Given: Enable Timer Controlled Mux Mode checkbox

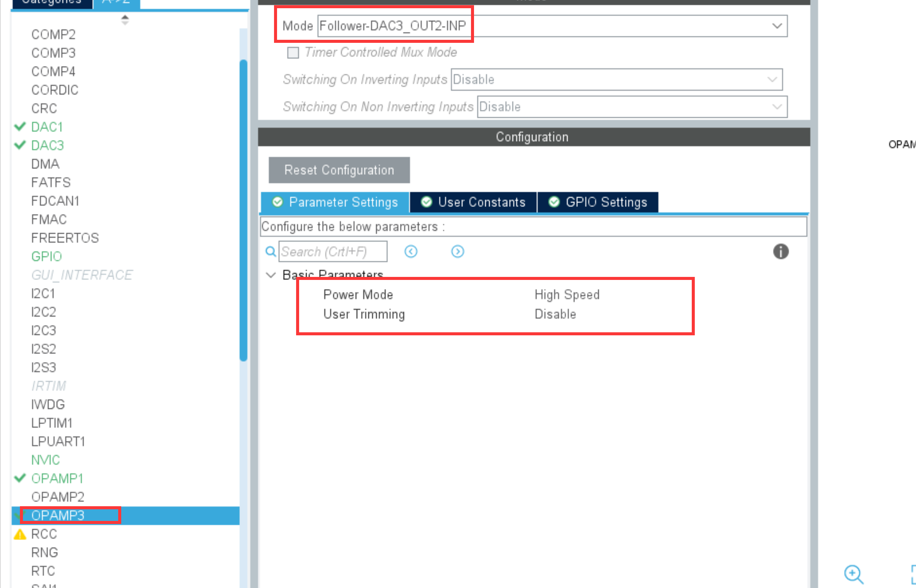Looking at the screenshot, I should (x=293, y=53).
